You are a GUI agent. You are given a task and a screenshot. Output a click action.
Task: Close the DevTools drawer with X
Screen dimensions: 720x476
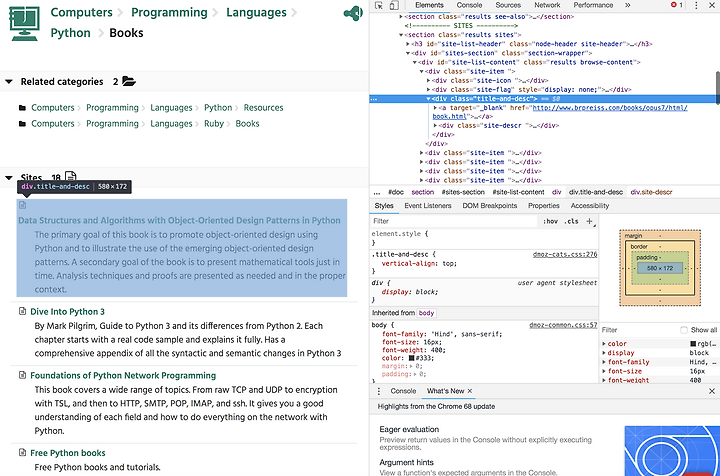point(712,391)
